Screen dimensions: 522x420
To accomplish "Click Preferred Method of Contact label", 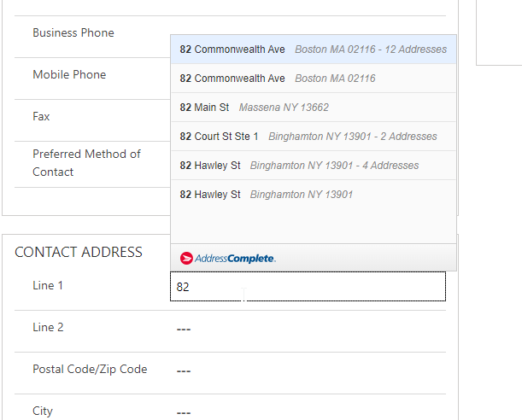I will [x=86, y=163].
